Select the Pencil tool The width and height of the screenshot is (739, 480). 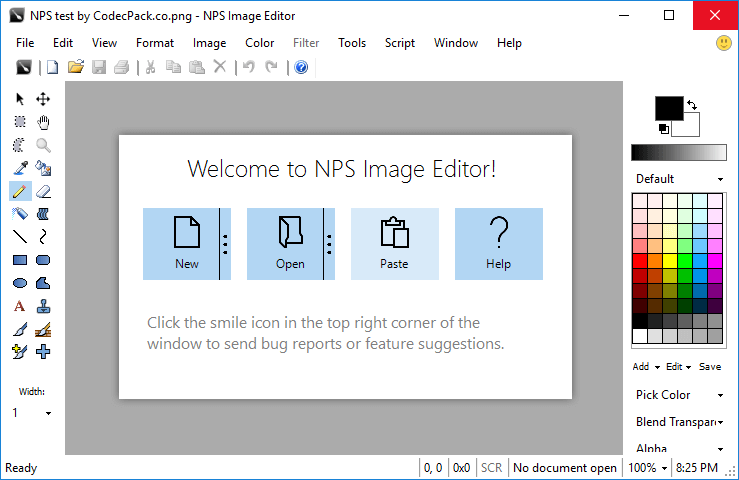click(20, 190)
